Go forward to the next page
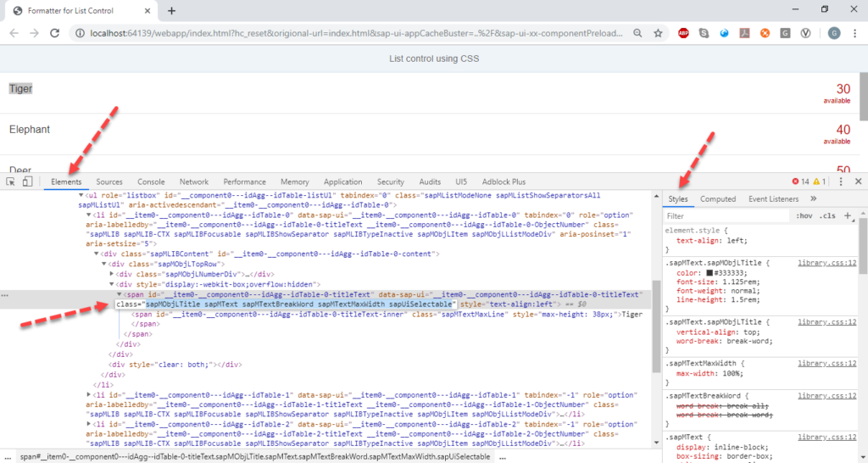 pyautogui.click(x=34, y=33)
